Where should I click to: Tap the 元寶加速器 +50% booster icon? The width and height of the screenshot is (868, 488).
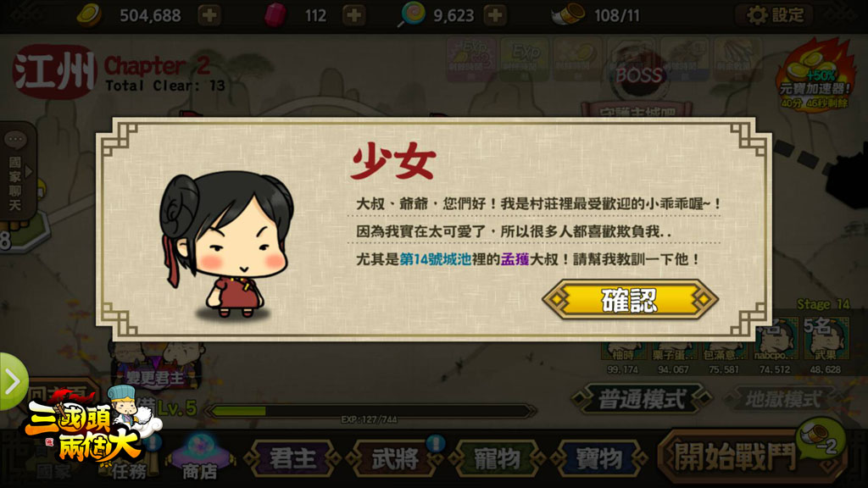[x=815, y=74]
